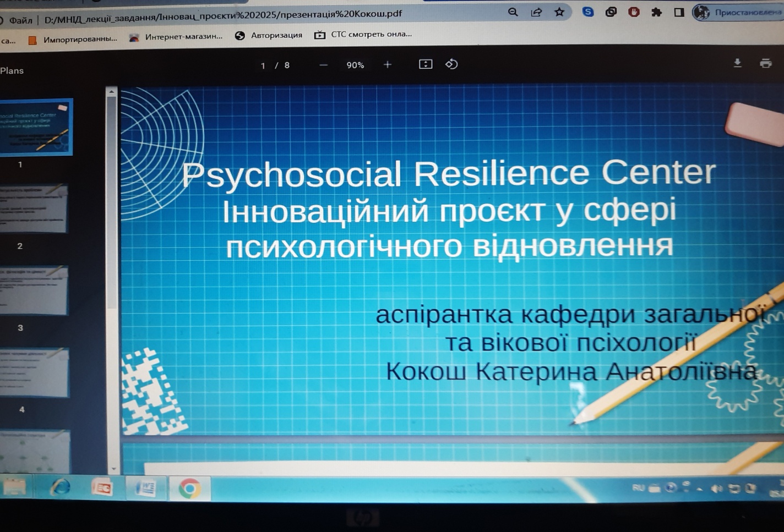Open the browser extensions puzzle icon
Image resolution: width=784 pixels, height=532 pixels.
pos(656,12)
